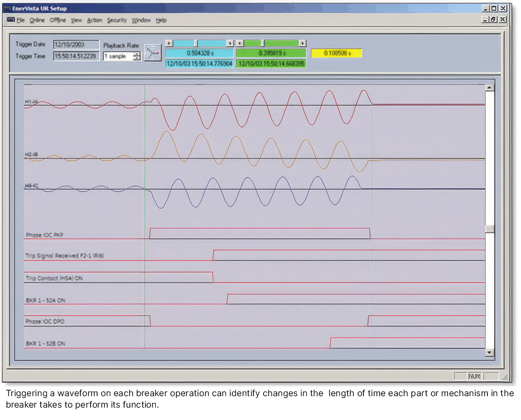Open the Window menu

[x=141, y=20]
